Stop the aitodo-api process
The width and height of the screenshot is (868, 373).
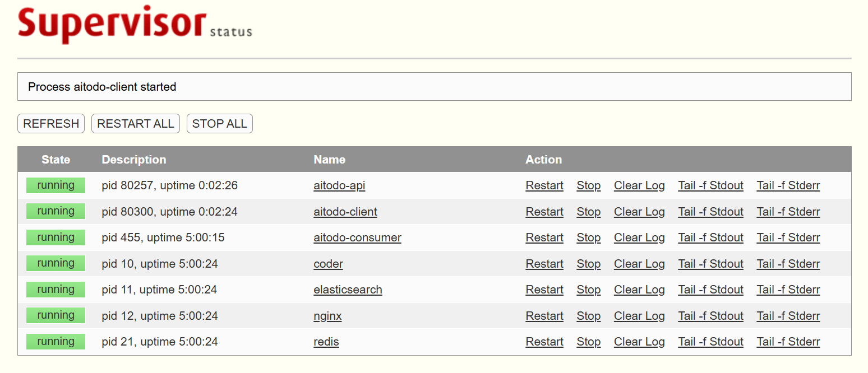589,185
